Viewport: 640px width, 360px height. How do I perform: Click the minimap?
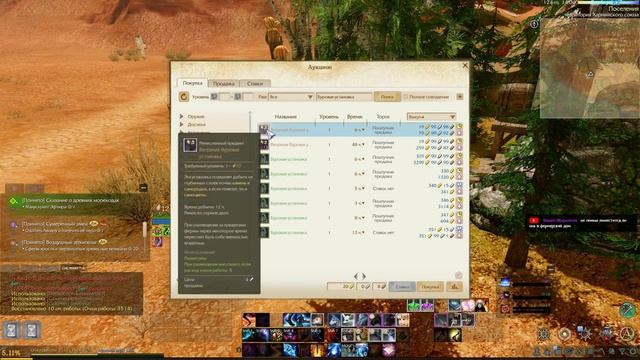pos(590,67)
